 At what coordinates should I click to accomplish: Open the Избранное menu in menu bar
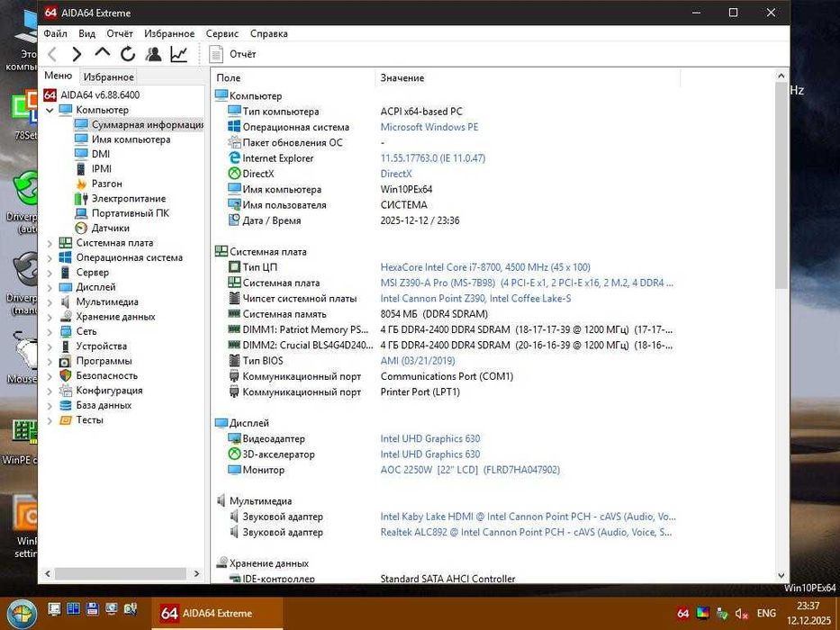169,33
